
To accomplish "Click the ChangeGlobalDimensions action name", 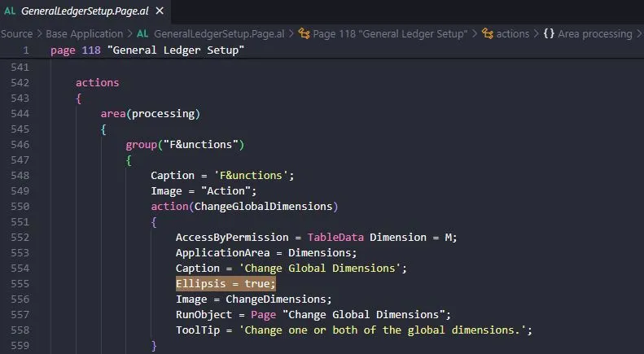I will click(263, 206).
